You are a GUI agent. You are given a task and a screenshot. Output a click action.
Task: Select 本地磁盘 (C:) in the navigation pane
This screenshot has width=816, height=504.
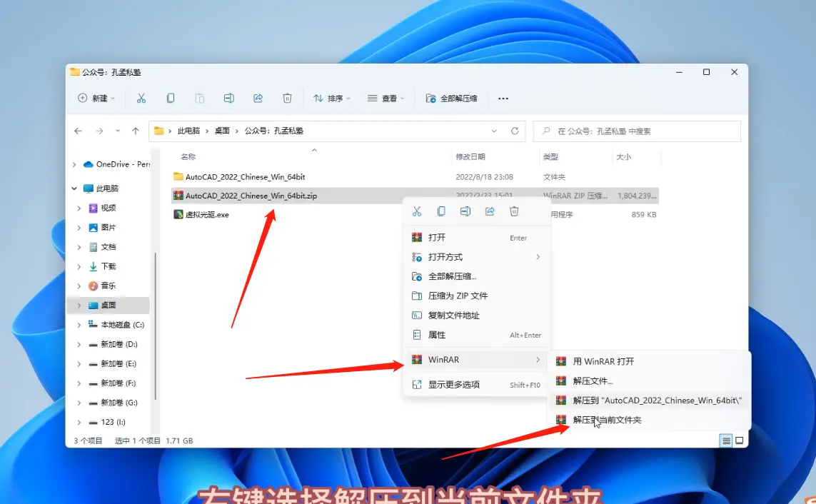click(x=122, y=325)
